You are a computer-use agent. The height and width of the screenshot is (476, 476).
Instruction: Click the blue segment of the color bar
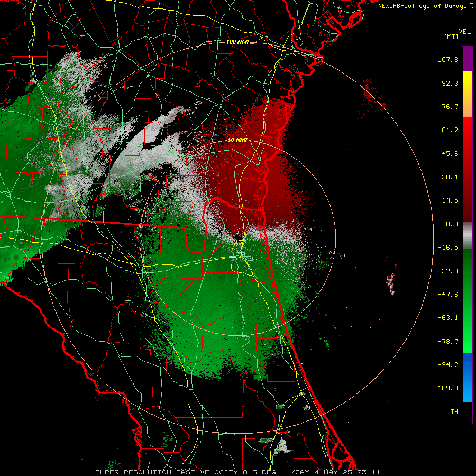pyautogui.click(x=467, y=377)
